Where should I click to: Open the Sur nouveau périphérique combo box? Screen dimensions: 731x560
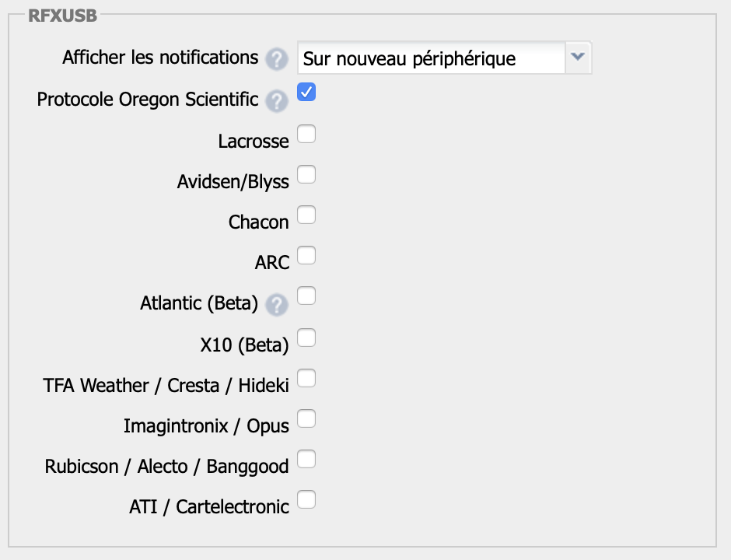(445, 58)
